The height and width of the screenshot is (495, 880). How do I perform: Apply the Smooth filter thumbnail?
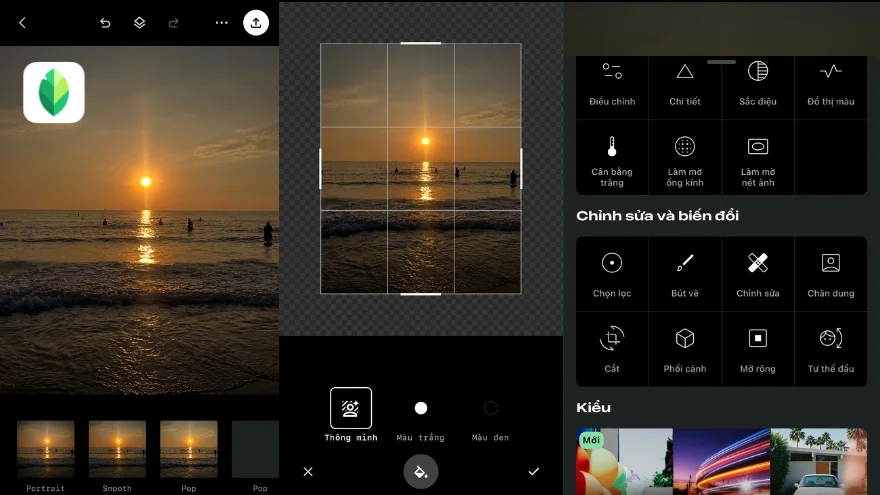(x=117, y=449)
